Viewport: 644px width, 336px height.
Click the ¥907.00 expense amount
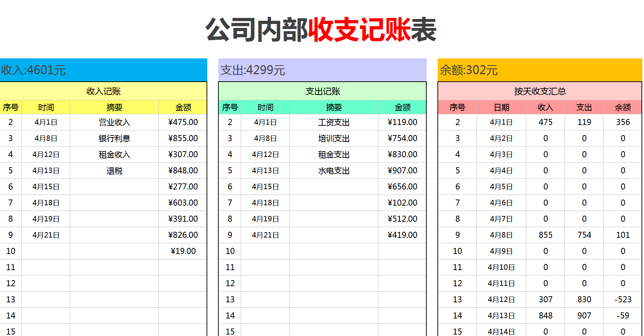pos(402,171)
